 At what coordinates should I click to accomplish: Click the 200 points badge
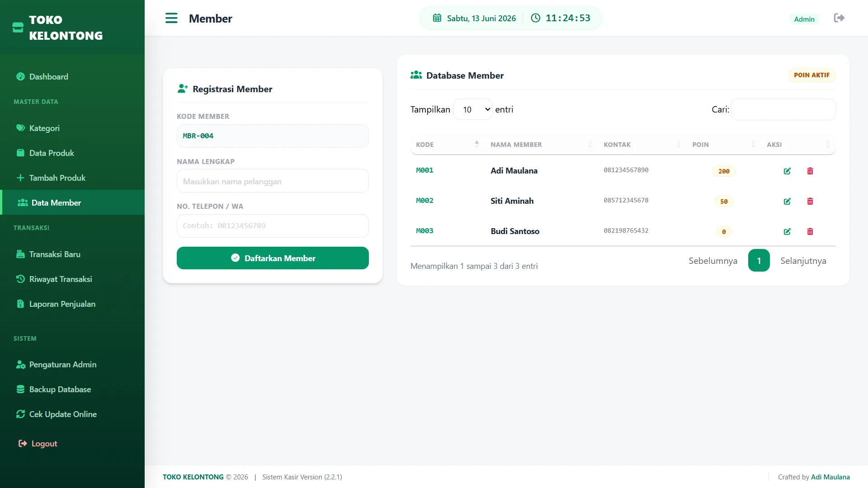point(724,171)
